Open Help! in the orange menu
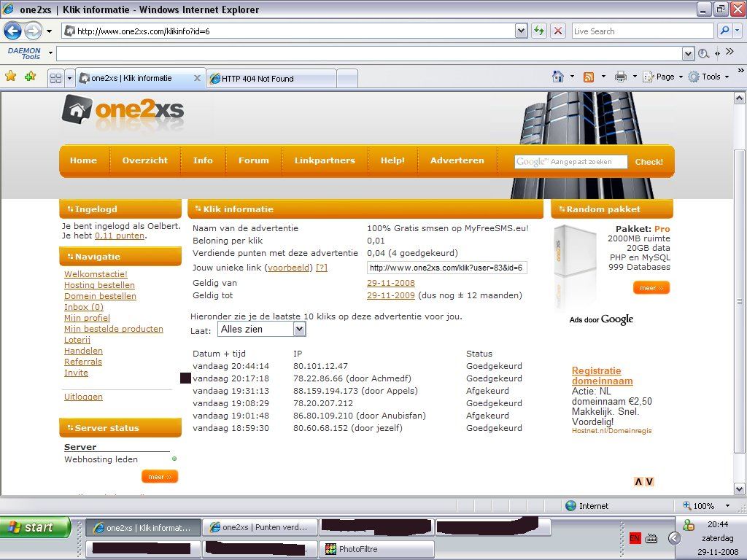Image resolution: width=747 pixels, height=560 pixels. tap(392, 160)
